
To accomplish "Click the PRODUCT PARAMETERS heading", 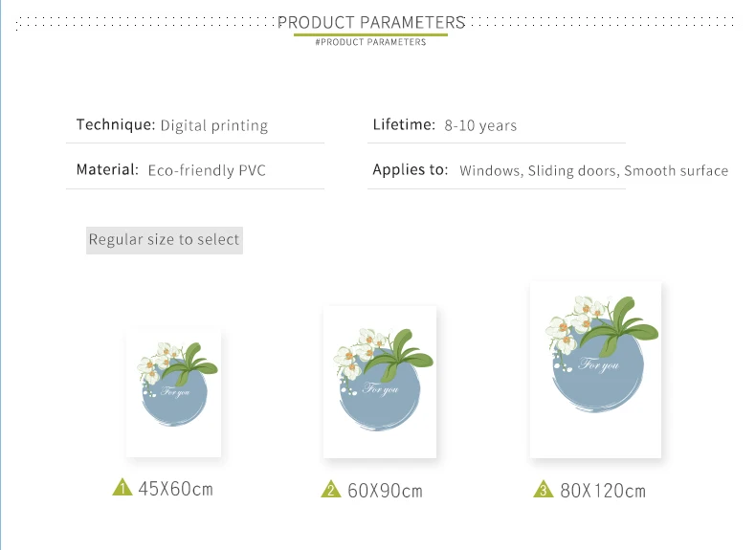I will tap(371, 22).
